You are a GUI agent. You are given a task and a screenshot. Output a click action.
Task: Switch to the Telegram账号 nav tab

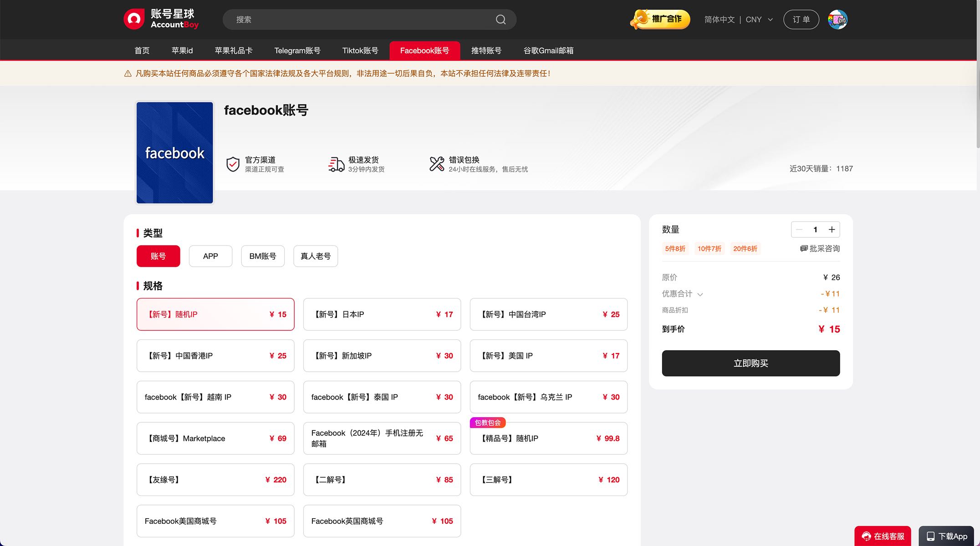tap(297, 51)
